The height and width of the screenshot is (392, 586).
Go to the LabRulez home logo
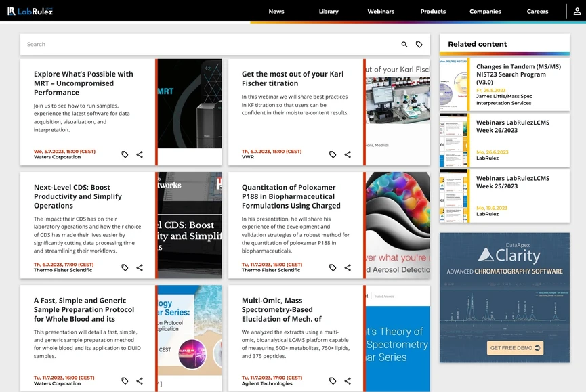[30, 11]
